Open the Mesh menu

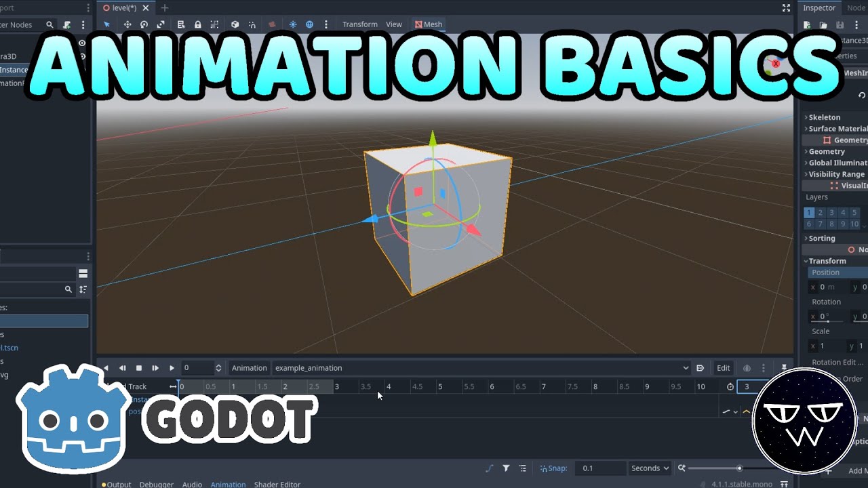[x=428, y=24]
